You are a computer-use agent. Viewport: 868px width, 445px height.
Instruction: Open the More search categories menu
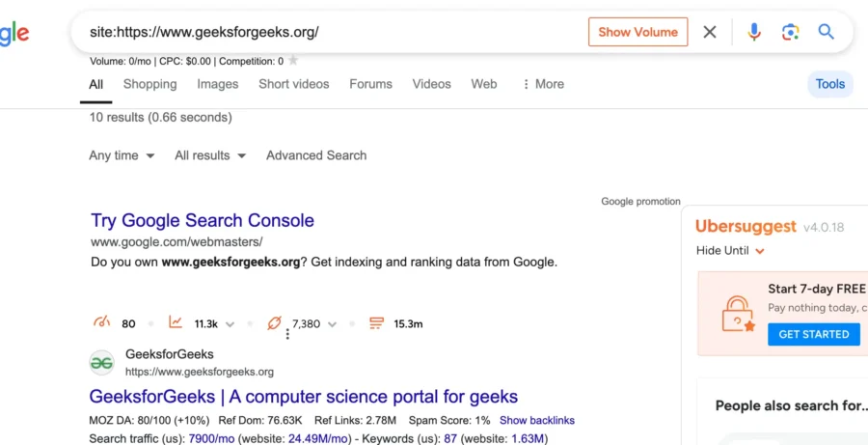tap(542, 84)
